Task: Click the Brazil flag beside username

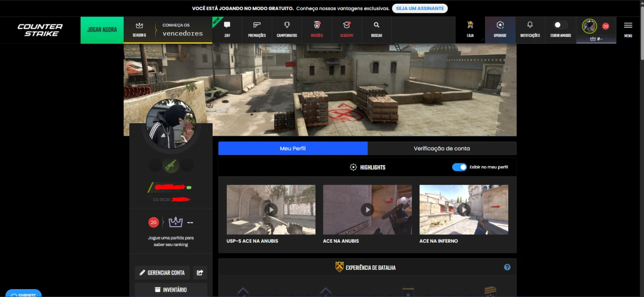Action: click(x=189, y=188)
